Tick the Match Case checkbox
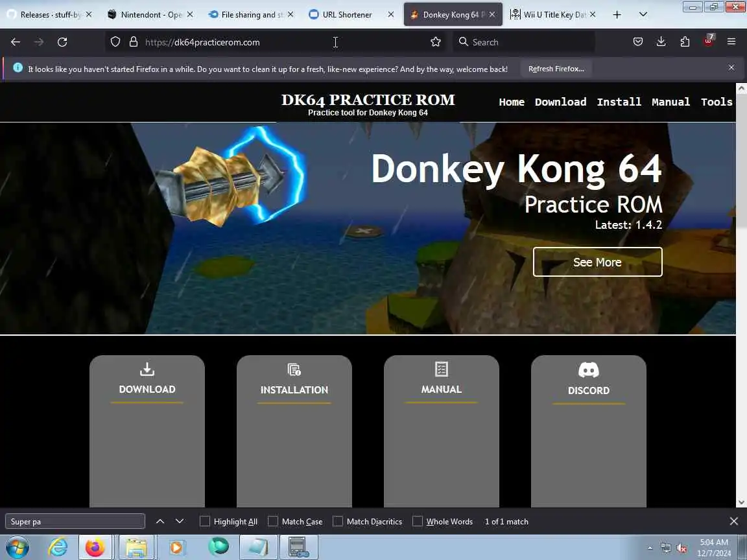The width and height of the screenshot is (747, 560). [x=273, y=521]
